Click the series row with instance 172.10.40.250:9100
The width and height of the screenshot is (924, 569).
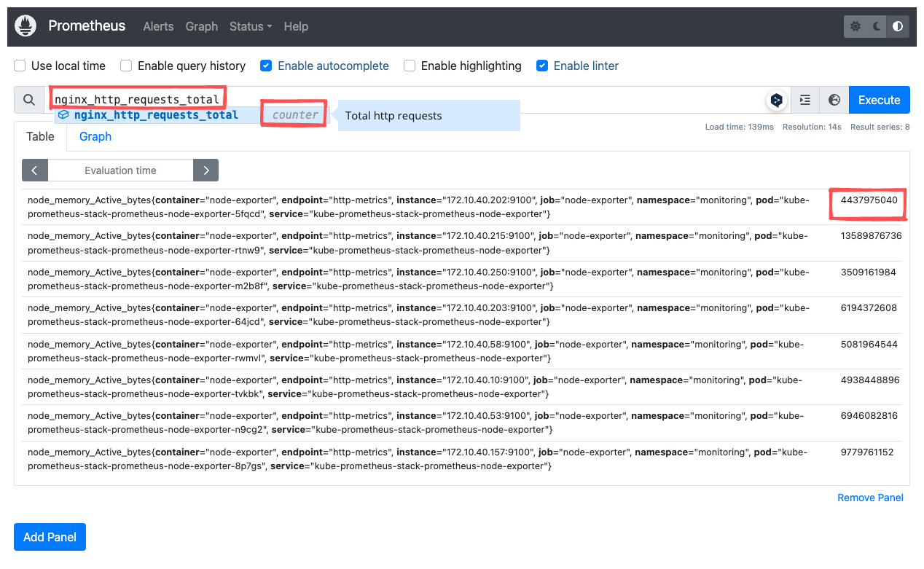tap(462, 279)
